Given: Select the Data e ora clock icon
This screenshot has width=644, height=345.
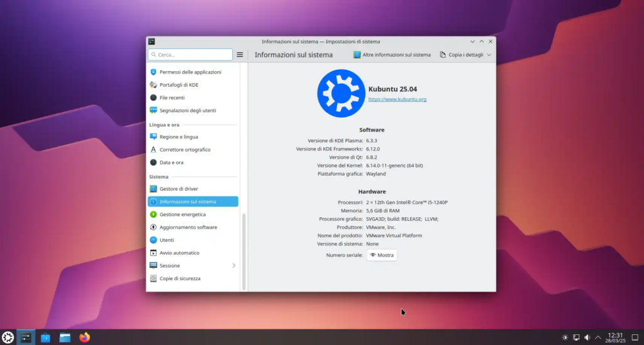Looking at the screenshot, I should (153, 162).
